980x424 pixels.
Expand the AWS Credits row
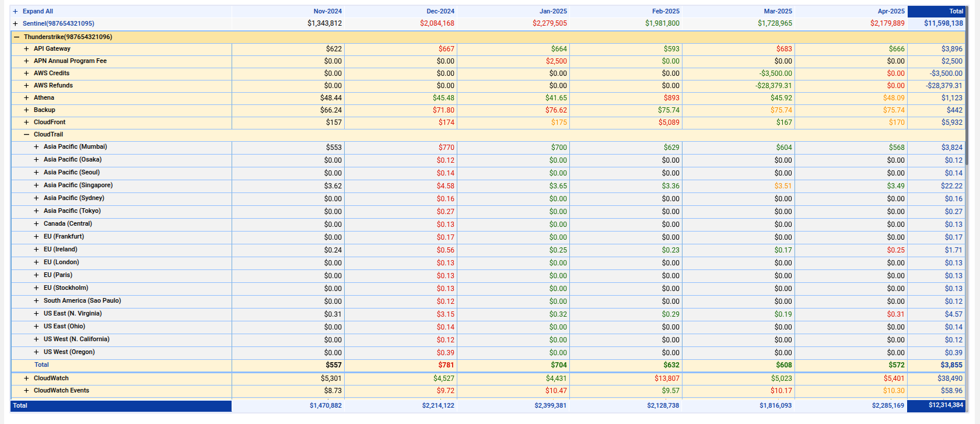pos(26,73)
